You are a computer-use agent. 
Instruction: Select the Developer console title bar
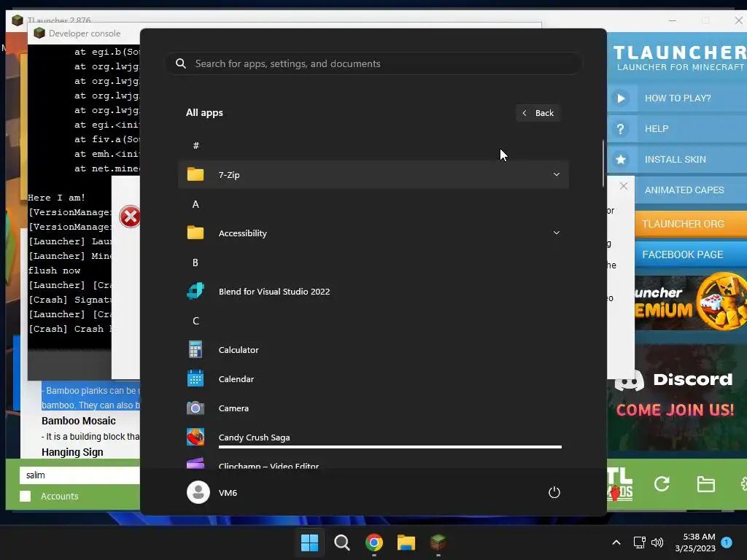point(84,34)
